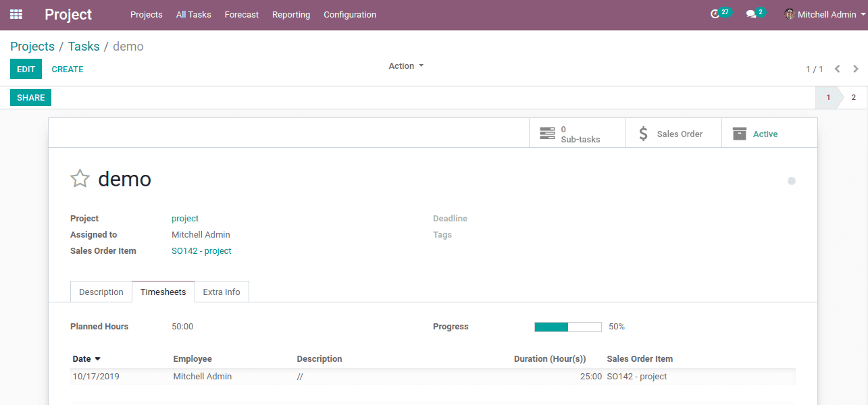This screenshot has height=405, width=868.
Task: Click the Project app title
Action: pyautogui.click(x=68, y=14)
